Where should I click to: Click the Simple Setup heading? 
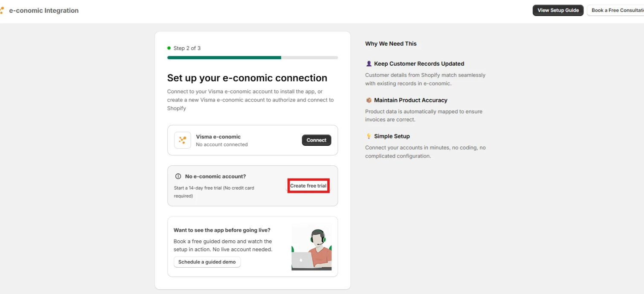point(392,136)
